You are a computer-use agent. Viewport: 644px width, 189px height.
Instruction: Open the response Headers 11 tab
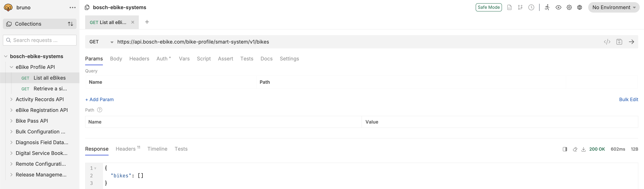pos(128,149)
